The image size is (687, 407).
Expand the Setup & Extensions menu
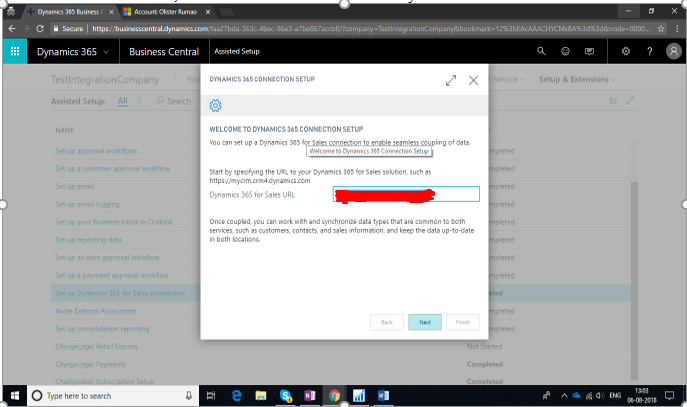point(577,79)
